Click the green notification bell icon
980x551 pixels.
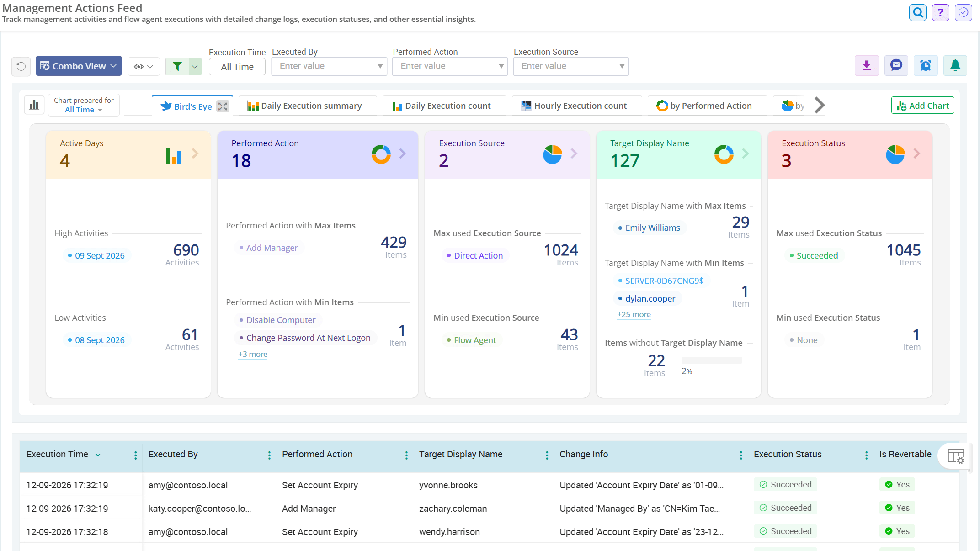[x=955, y=66]
